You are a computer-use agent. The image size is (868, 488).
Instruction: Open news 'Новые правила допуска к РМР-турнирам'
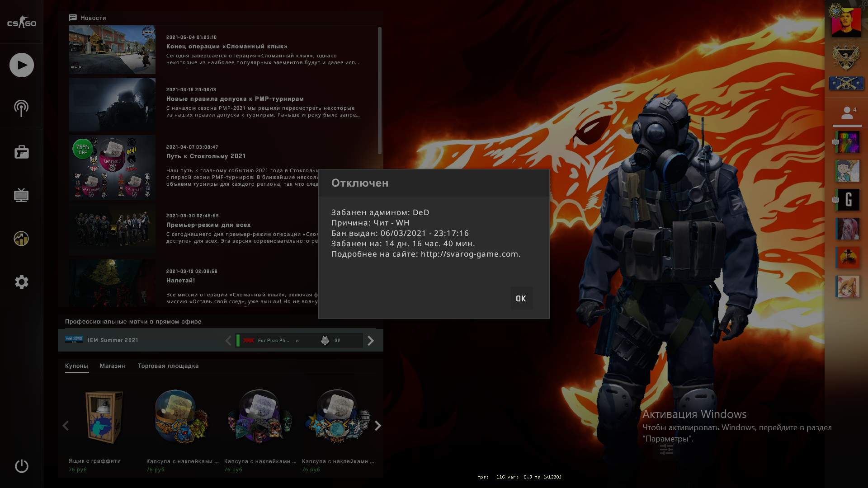pos(235,99)
